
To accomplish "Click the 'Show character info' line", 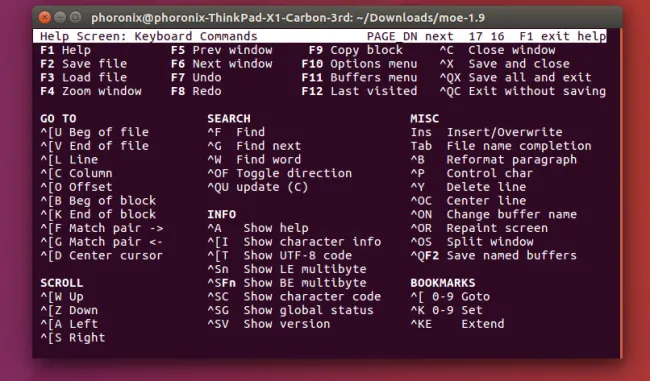I will 294,242.
